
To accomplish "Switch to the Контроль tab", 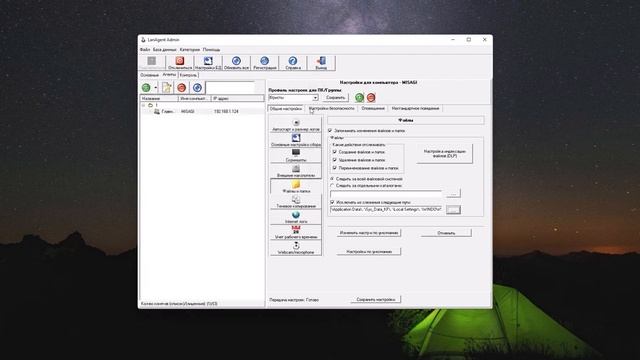I will 188,75.
